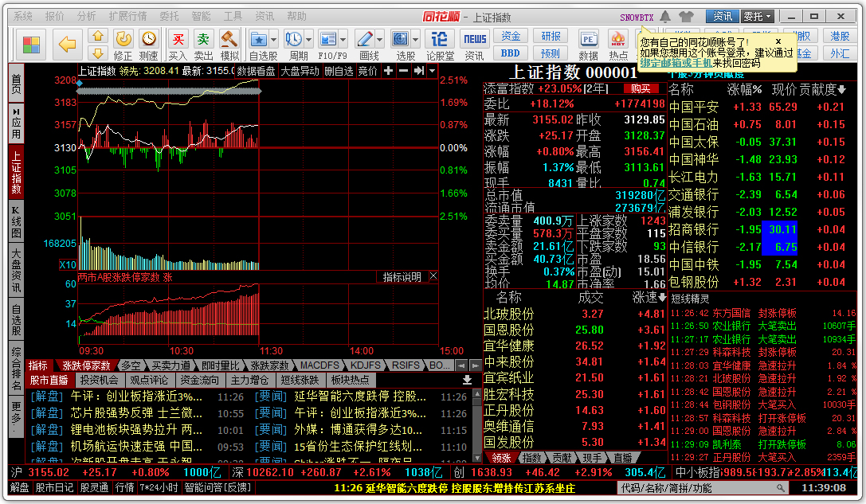Click the 绑定邮箱或手机 link
The height and width of the screenshot is (504, 866).
pyautogui.click(x=676, y=63)
